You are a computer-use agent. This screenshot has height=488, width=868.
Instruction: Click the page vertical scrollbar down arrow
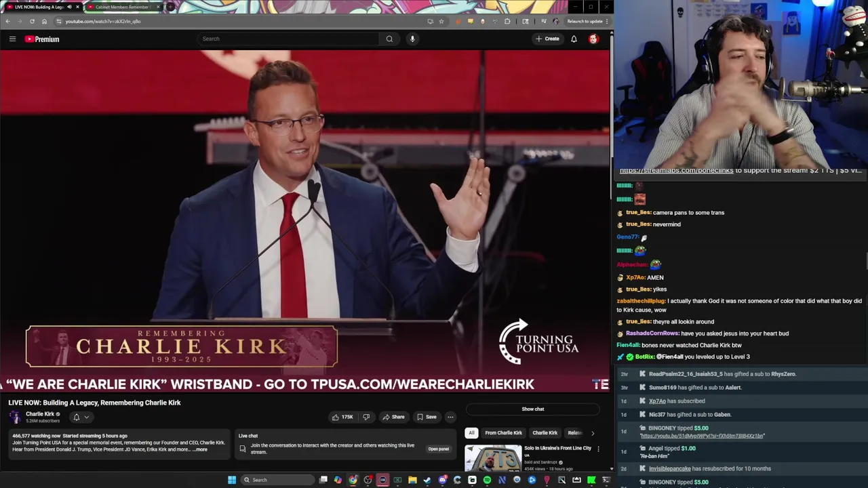click(x=612, y=468)
